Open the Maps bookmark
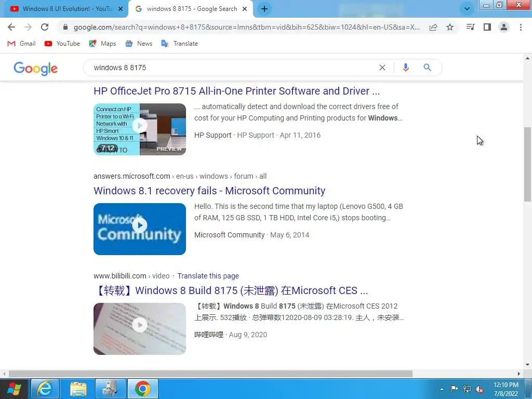The height and width of the screenshot is (399, 532). 102,44
